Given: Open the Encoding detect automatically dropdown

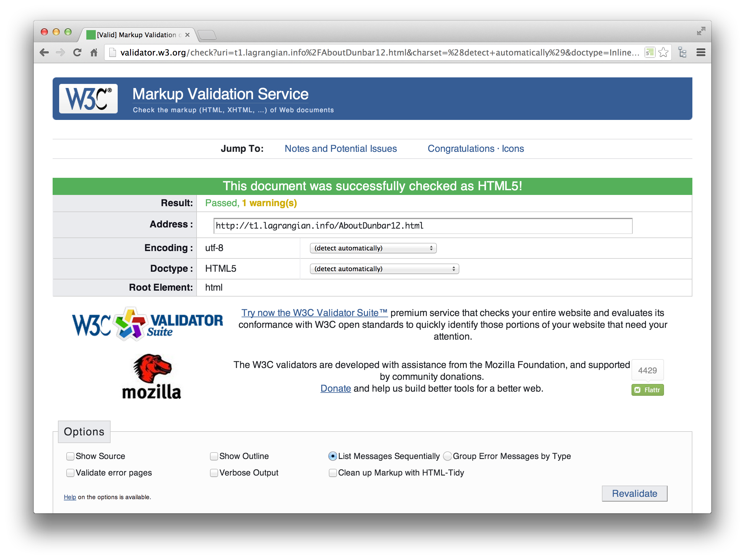Looking at the screenshot, I should (x=373, y=248).
